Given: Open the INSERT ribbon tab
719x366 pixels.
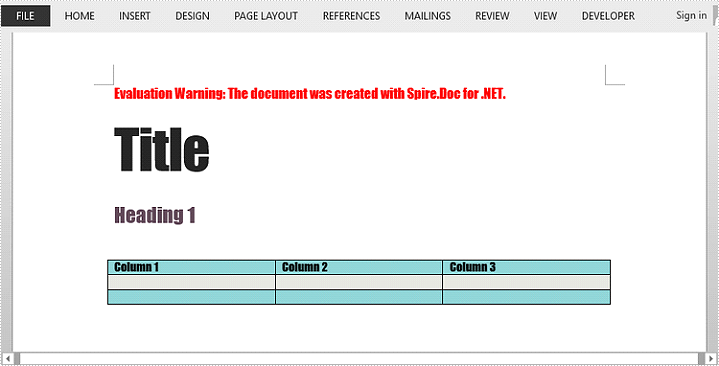Looking at the screenshot, I should pyautogui.click(x=134, y=16).
